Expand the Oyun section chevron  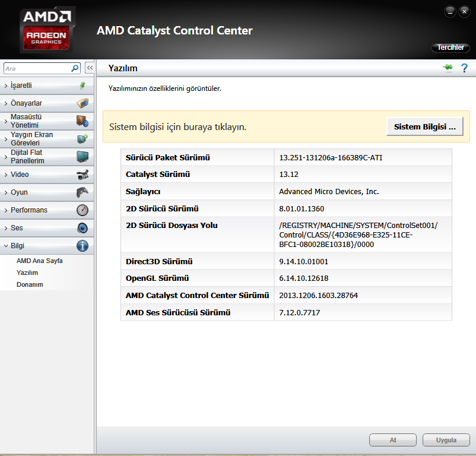pyautogui.click(x=6, y=192)
